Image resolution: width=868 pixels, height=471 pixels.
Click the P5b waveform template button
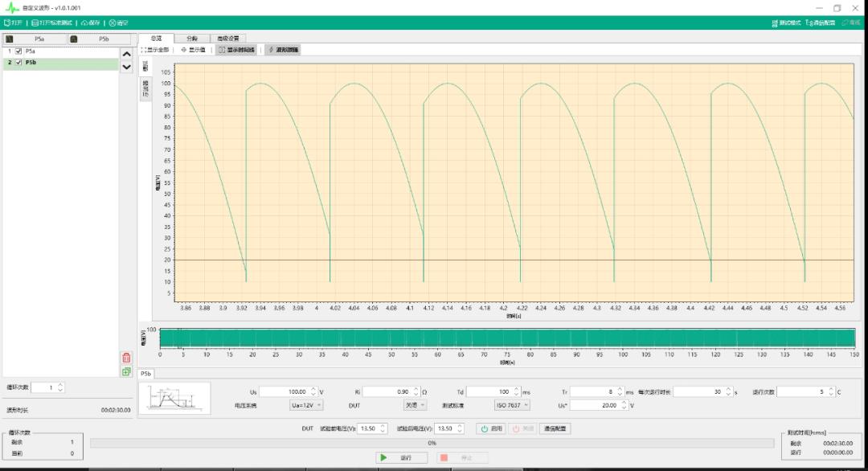pyautogui.click(x=100, y=39)
